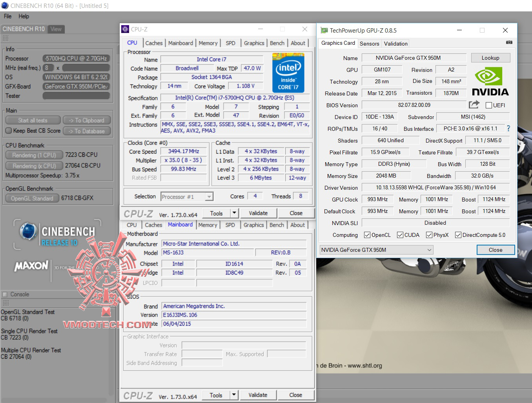Click the question mark next to Bus Interface
532x403 pixels.
[x=508, y=128]
